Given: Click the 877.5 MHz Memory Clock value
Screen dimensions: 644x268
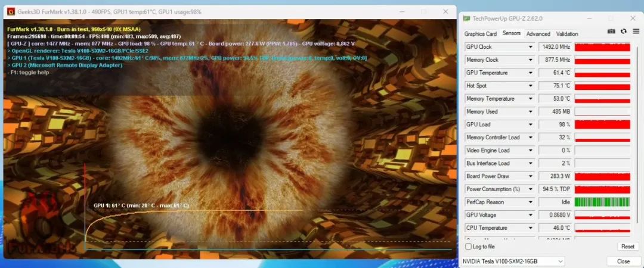Looking at the screenshot, I should tap(555, 60).
